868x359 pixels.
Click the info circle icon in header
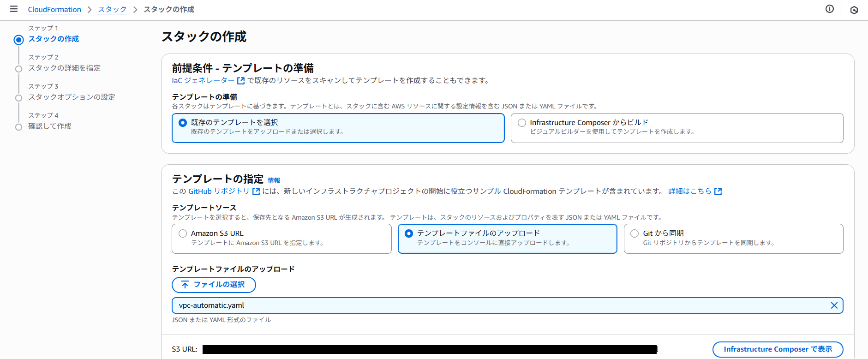point(829,9)
